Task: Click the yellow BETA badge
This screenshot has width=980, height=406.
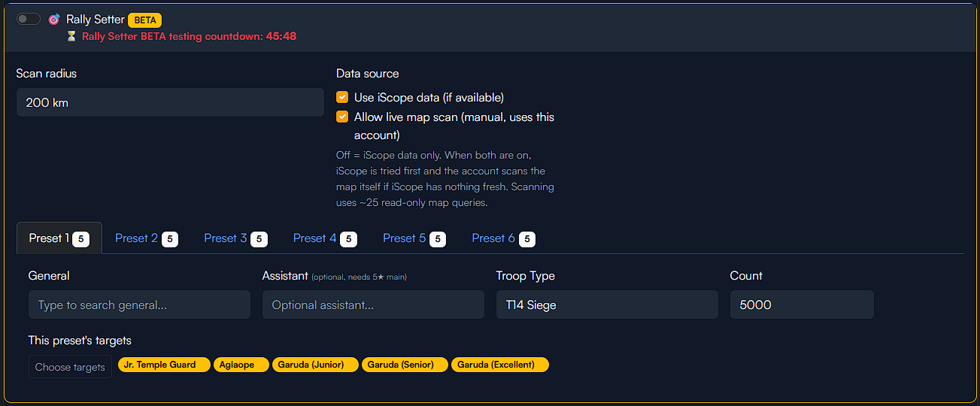Action: point(145,20)
